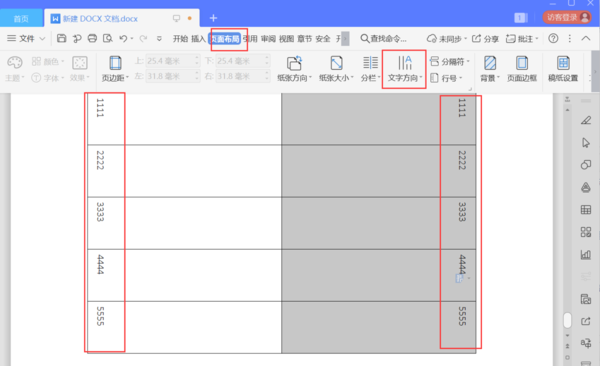
Task: Open the Columns (分栏) tool
Action: [370, 69]
